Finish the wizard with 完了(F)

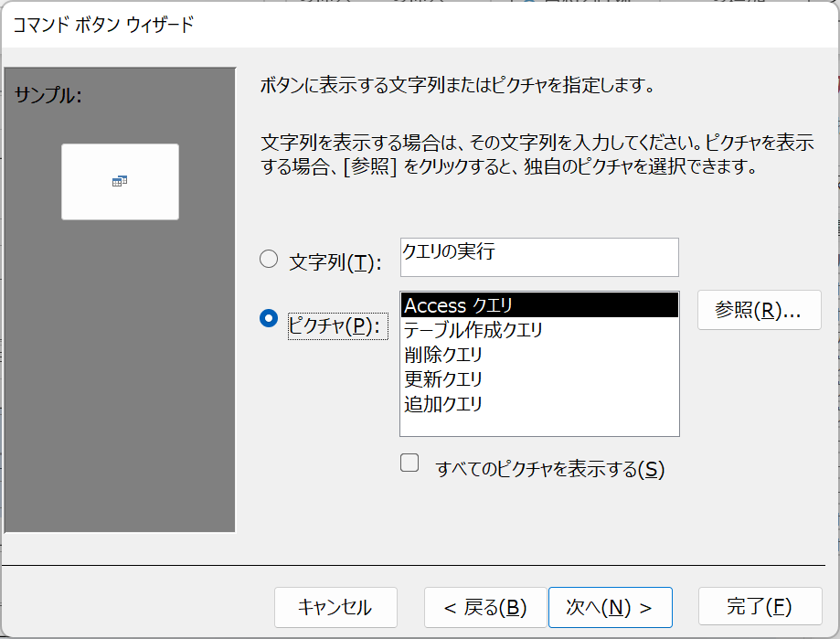760,606
